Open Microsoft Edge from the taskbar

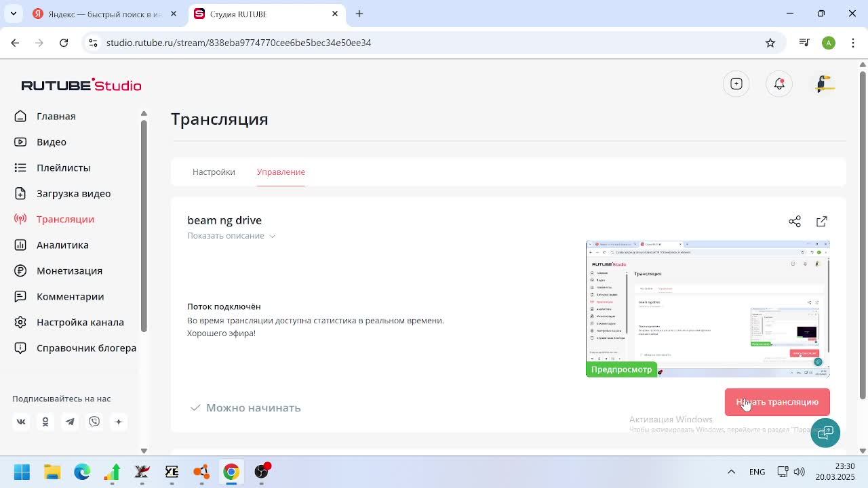82,472
